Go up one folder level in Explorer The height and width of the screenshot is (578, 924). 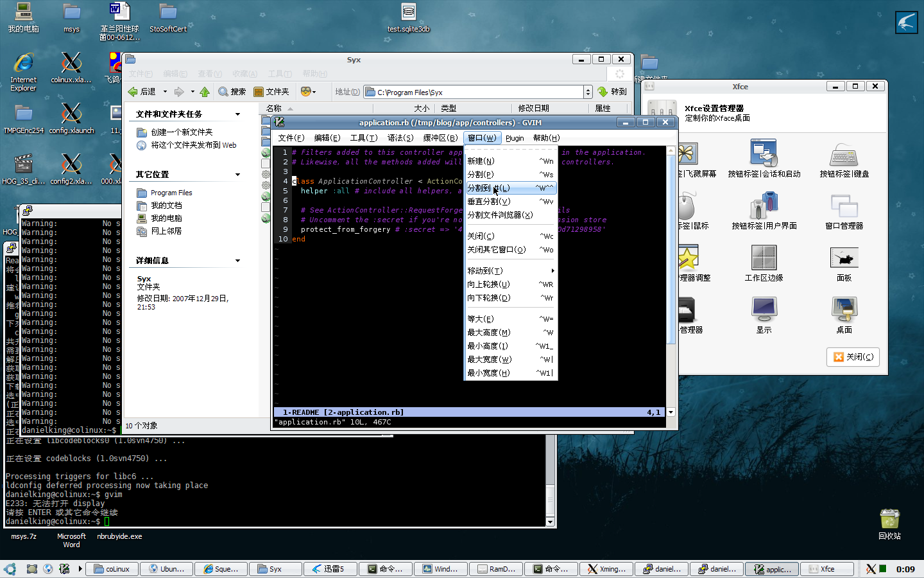(205, 92)
